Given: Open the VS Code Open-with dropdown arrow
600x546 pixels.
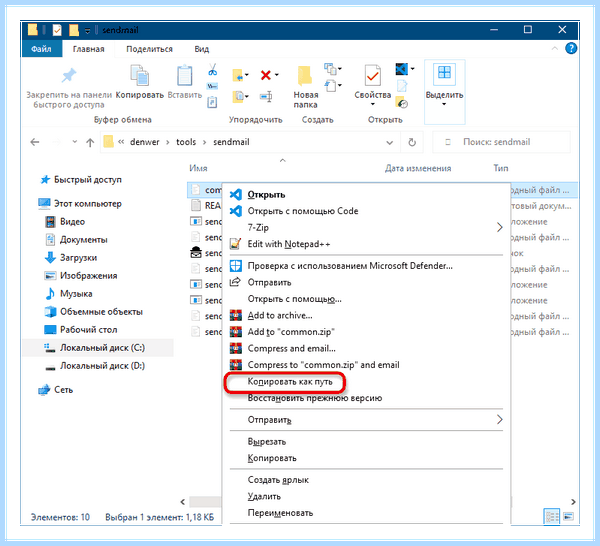Looking at the screenshot, I should coord(412,69).
